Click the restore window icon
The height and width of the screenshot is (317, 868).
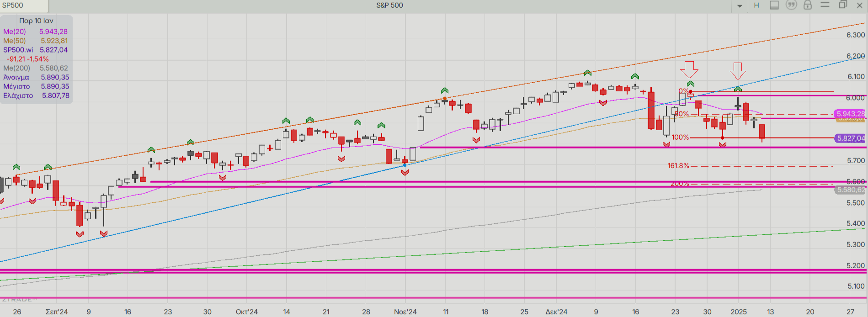843,5
